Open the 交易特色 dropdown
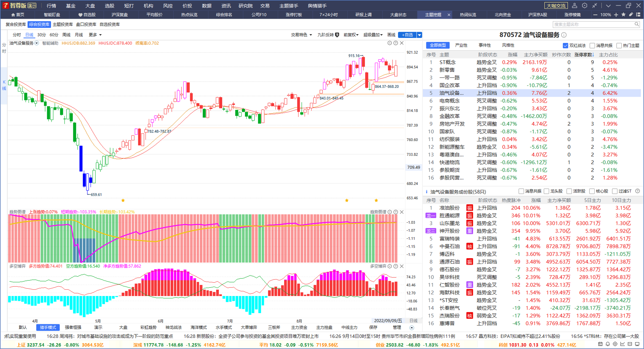Image resolution: width=644 pixels, height=349 pixels. 301,35
